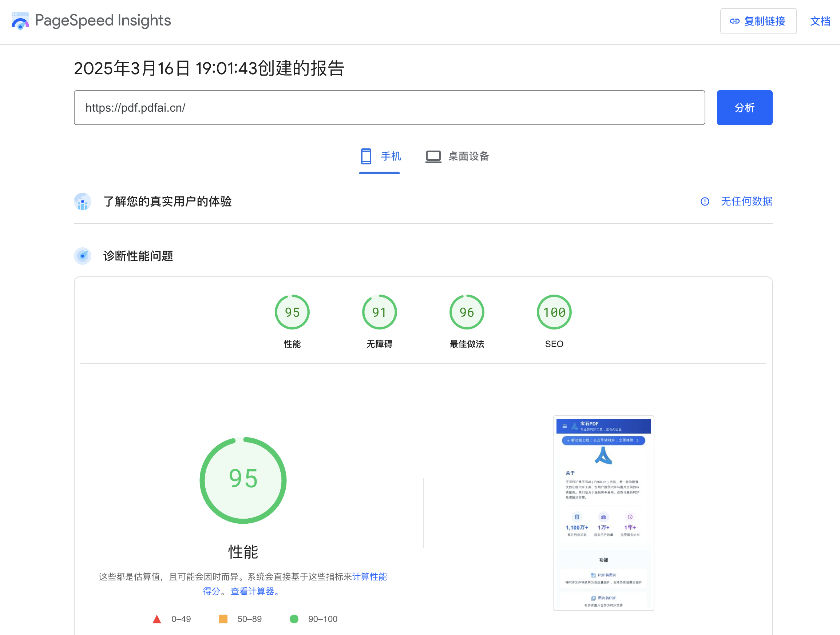Click the desktop icon beside 桌面设备
Viewport: 840px width, 635px height.
(433, 156)
